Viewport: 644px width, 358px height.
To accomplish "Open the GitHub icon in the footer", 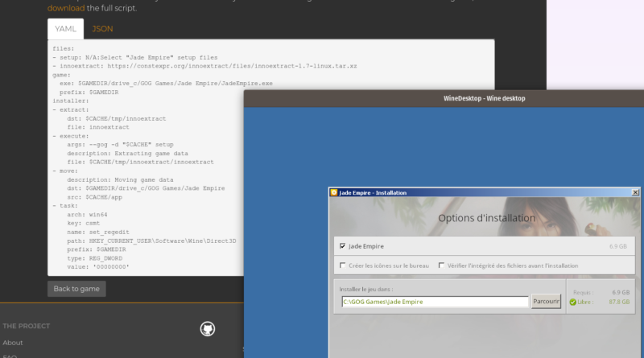I will point(208,329).
